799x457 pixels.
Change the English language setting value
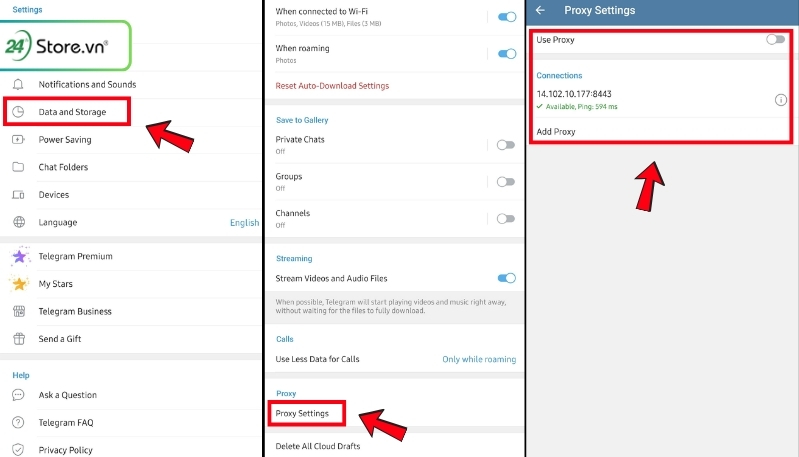tap(245, 223)
